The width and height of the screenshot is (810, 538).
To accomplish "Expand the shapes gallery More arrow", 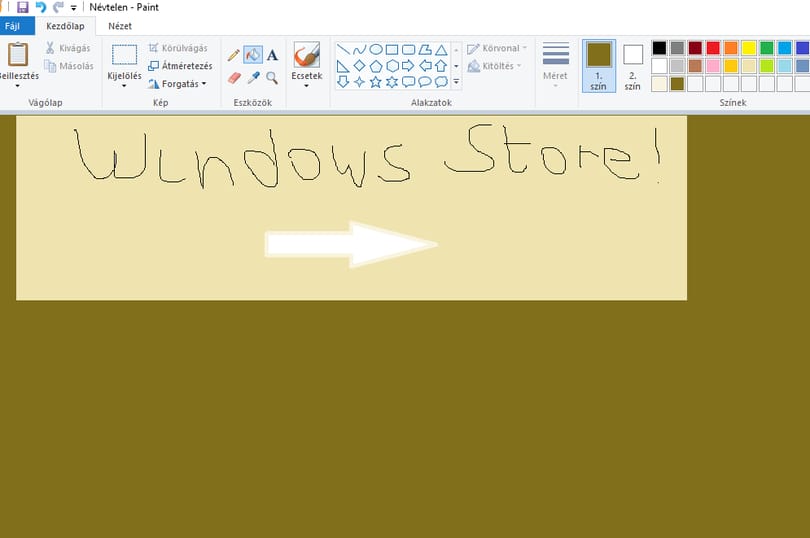I will (x=456, y=82).
